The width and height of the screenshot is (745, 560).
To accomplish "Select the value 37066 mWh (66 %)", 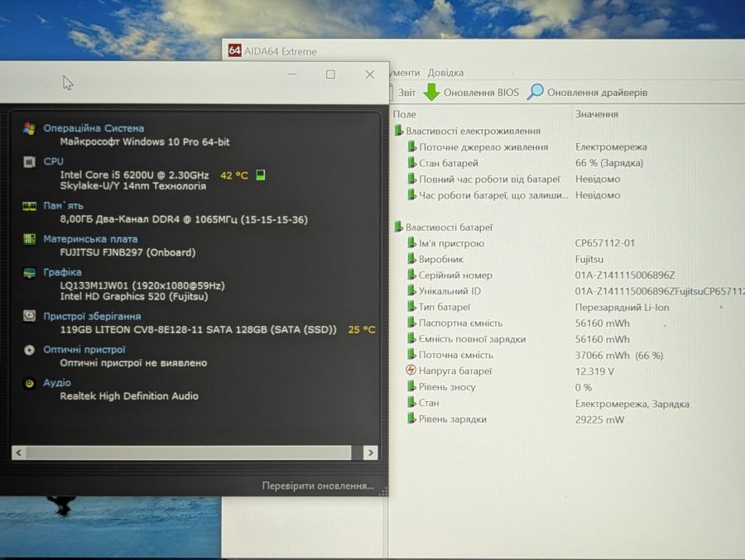I will [619, 356].
